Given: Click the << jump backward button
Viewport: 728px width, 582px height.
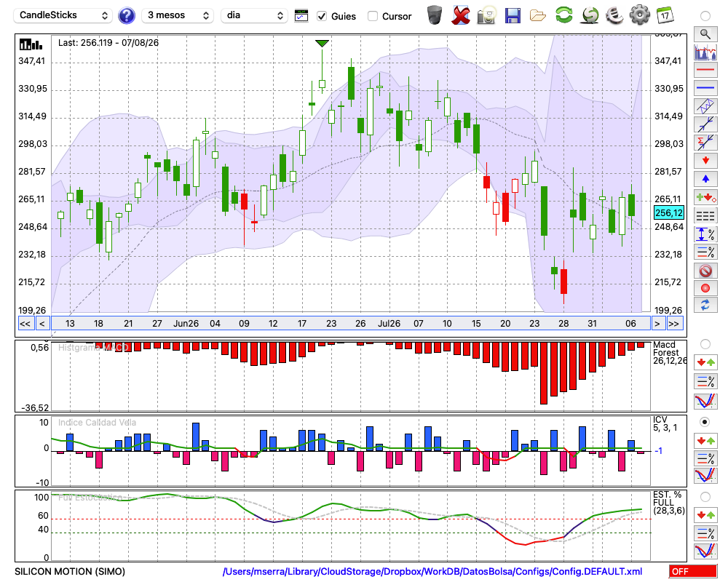Looking at the screenshot, I should point(25,324).
